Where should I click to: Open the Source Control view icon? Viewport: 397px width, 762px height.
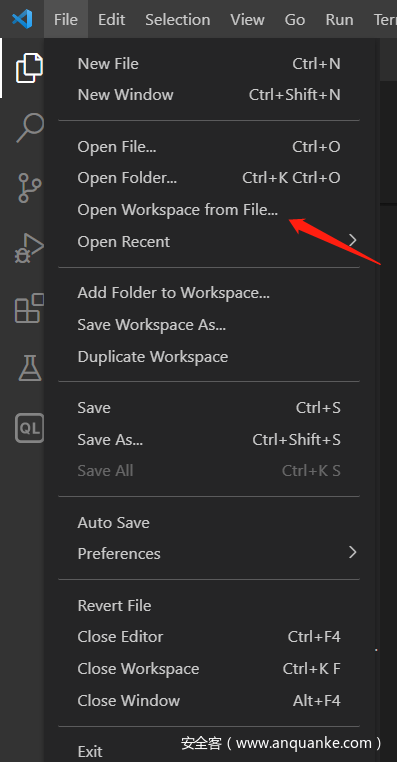29,188
